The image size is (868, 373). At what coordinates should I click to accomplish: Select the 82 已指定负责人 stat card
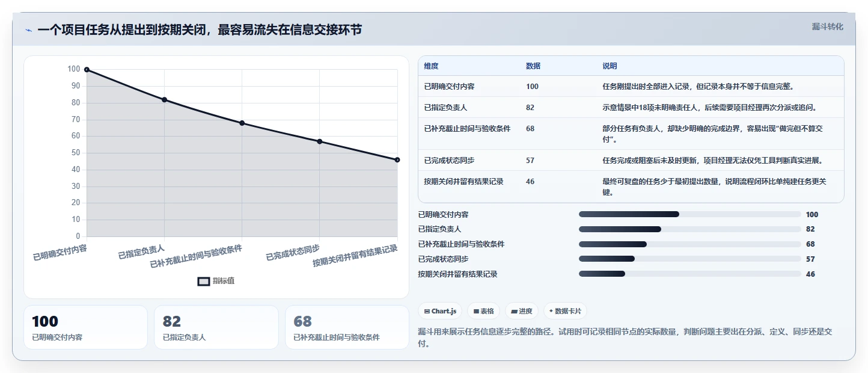pos(216,327)
